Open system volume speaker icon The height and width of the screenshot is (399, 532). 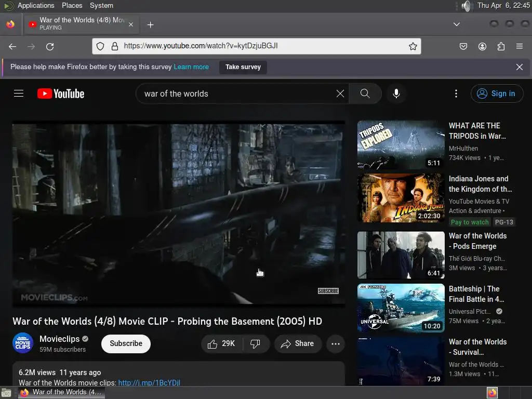click(x=467, y=6)
